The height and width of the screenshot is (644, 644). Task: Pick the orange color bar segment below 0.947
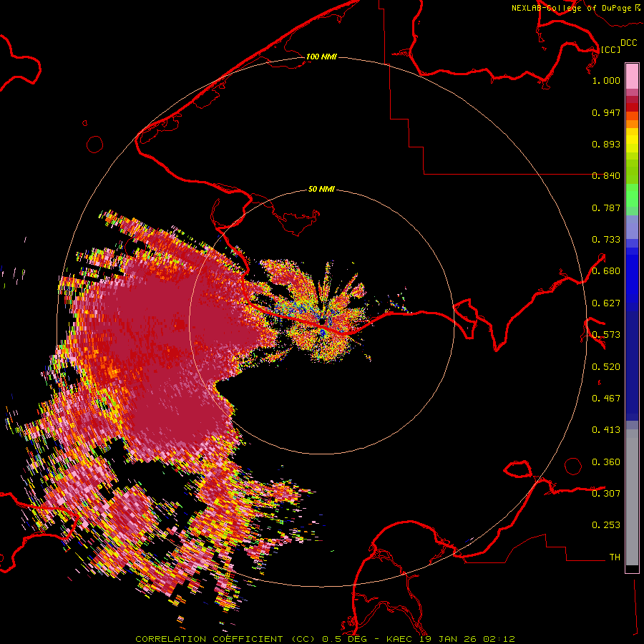pyautogui.click(x=632, y=124)
